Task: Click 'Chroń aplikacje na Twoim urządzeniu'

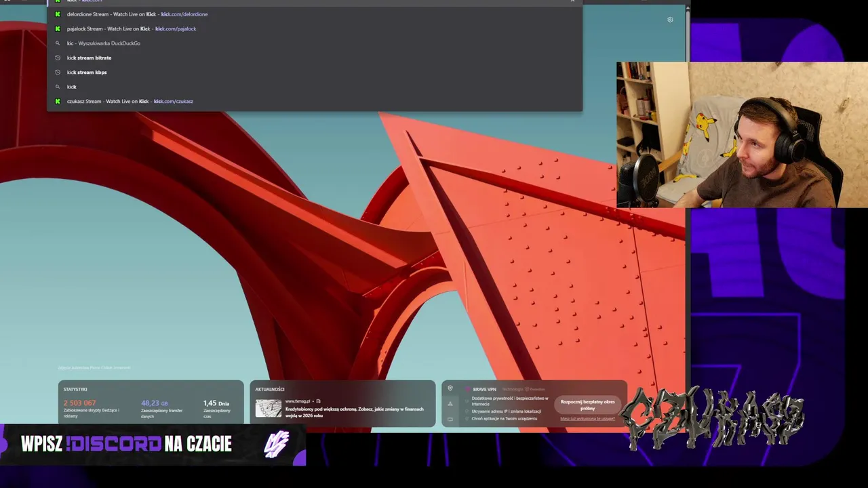Action: click(505, 419)
